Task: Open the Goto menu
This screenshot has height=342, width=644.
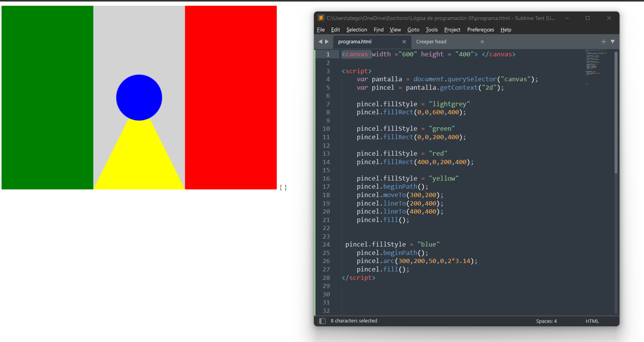Action: tap(413, 30)
